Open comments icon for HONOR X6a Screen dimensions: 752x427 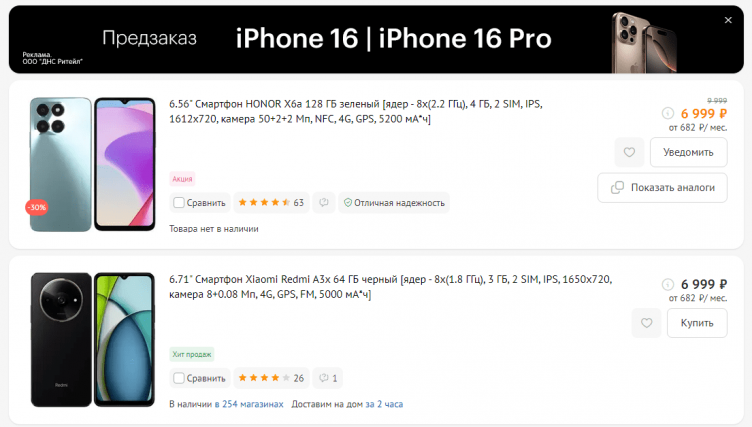point(324,203)
